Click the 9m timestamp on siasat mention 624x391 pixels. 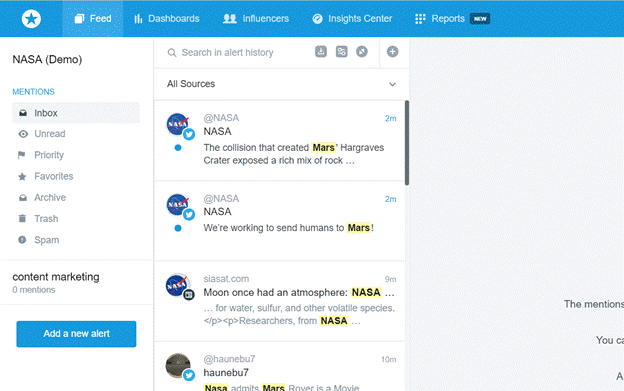[390, 280]
